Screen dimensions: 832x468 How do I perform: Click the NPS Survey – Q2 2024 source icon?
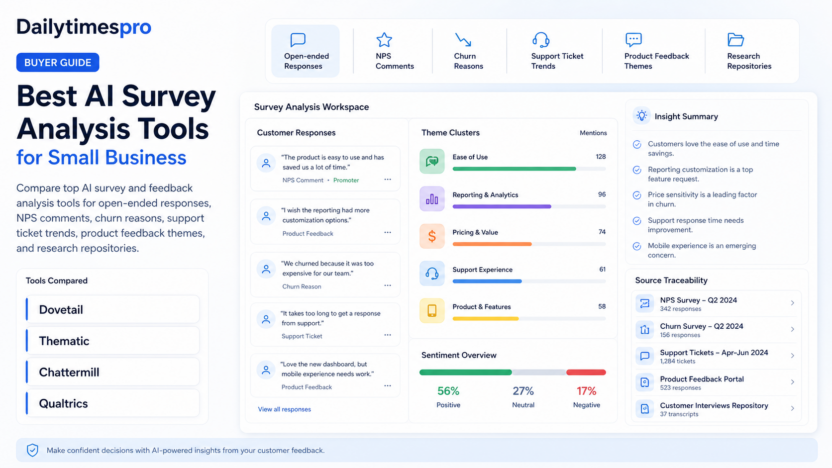click(x=645, y=304)
